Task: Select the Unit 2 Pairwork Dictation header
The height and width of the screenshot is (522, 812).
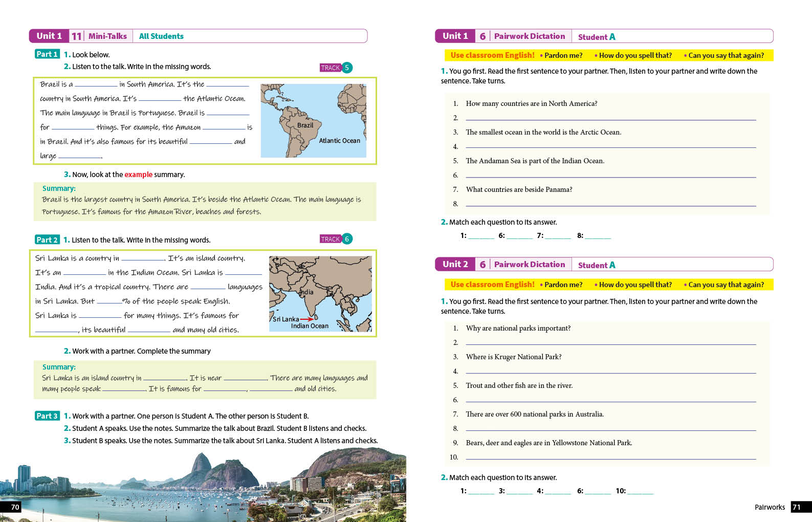Action: click(x=604, y=265)
